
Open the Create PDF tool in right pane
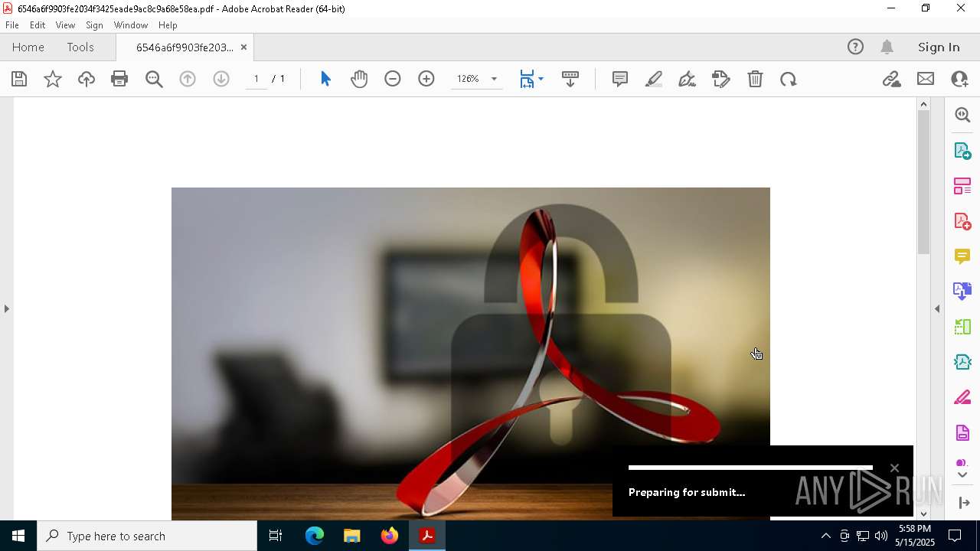tap(962, 221)
